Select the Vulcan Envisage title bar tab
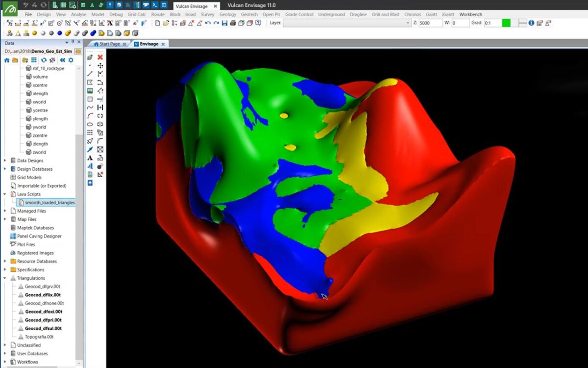 [x=196, y=6]
